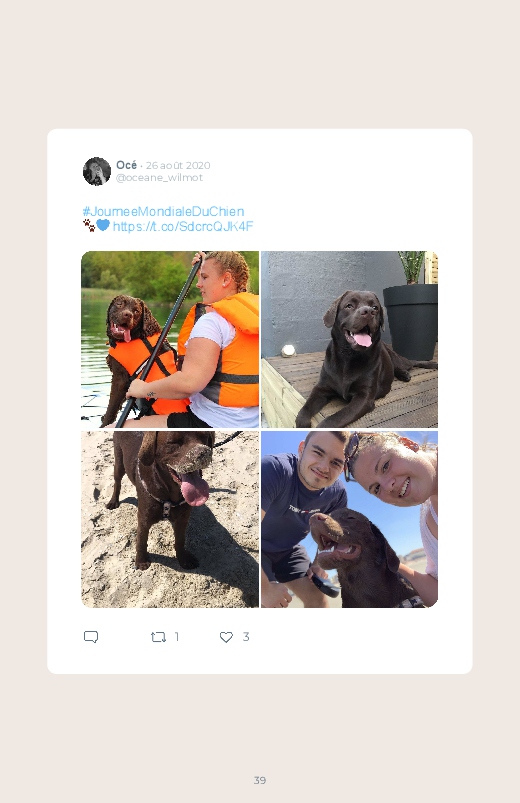Viewport: 520px width, 803px height.
Task: Click the retweet count number 1
Action: pos(177,637)
